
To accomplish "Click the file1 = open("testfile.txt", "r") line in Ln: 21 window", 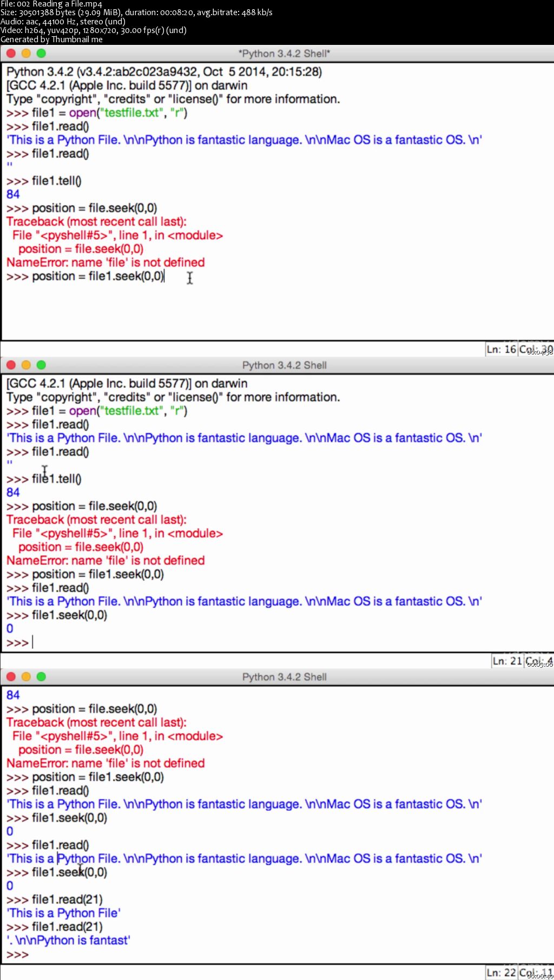I will point(109,411).
